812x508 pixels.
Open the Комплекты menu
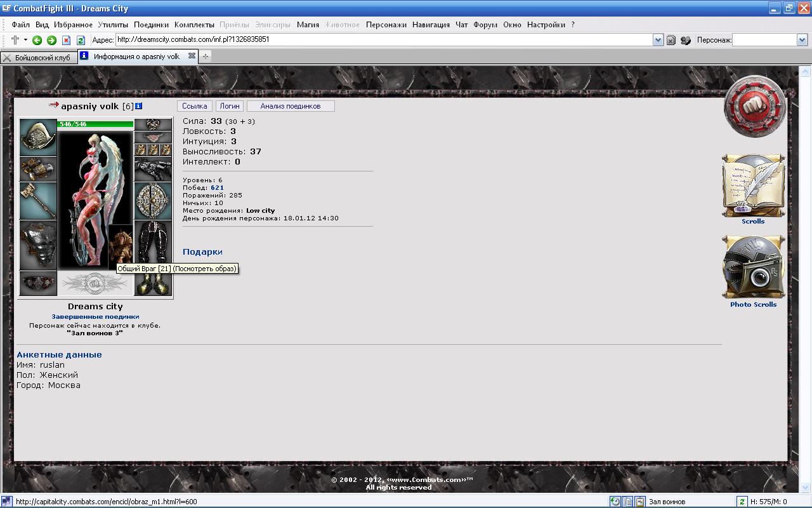[x=194, y=25]
